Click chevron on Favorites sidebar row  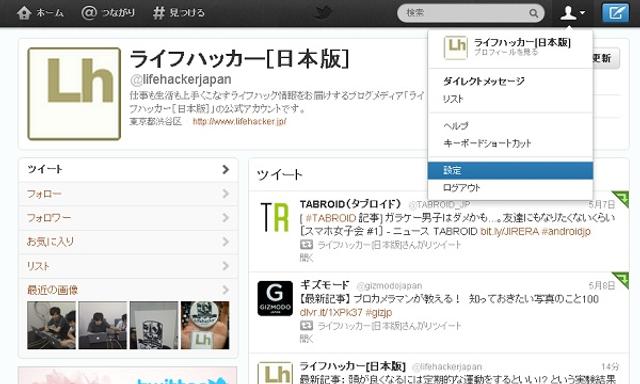click(x=225, y=242)
